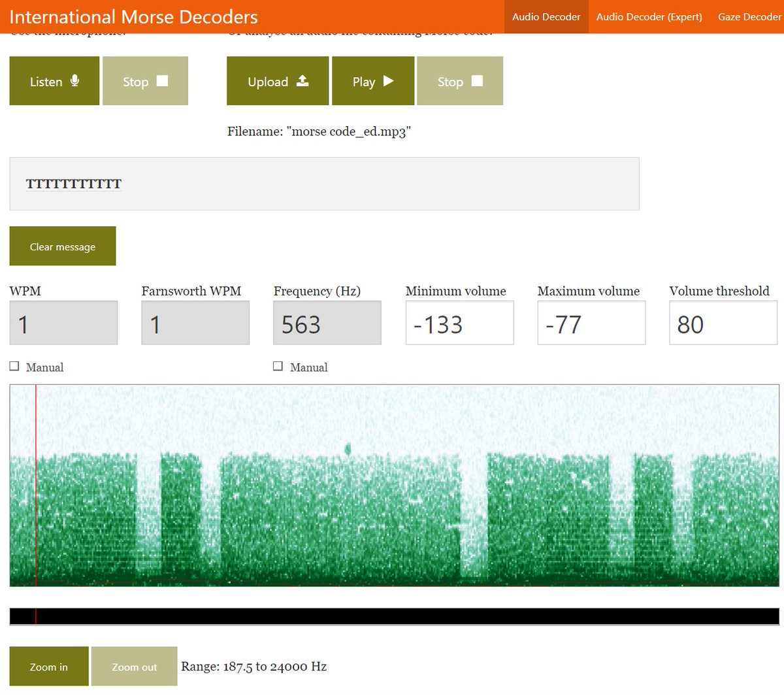Click the Minimum volume label
Viewport: 784px width, 696px height.
[456, 291]
